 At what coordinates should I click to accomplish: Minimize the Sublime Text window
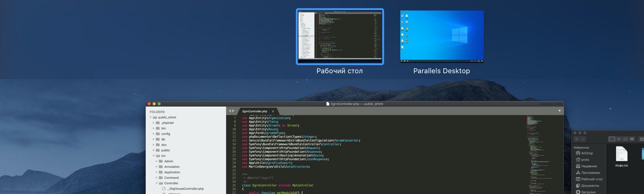154,104
